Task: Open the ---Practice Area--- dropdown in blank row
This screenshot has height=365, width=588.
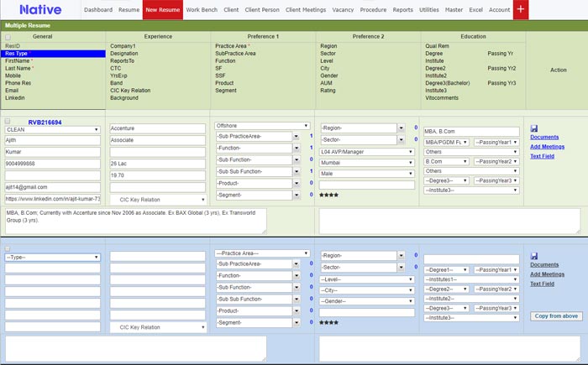Action: tap(262, 253)
